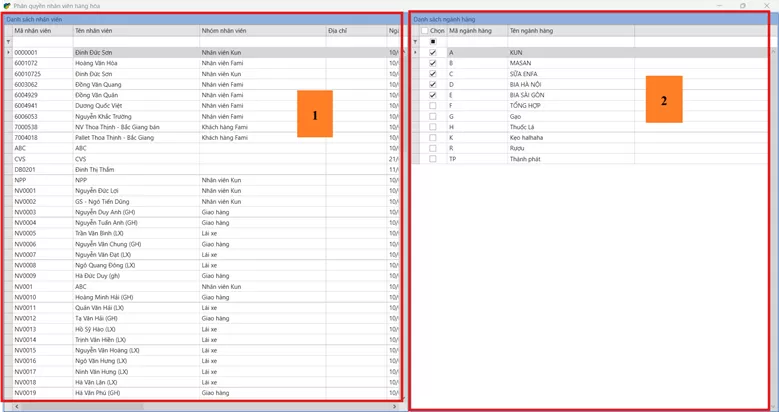Select employee Hà Đức Duy (gh)
The image size is (779, 412).
click(x=97, y=276)
